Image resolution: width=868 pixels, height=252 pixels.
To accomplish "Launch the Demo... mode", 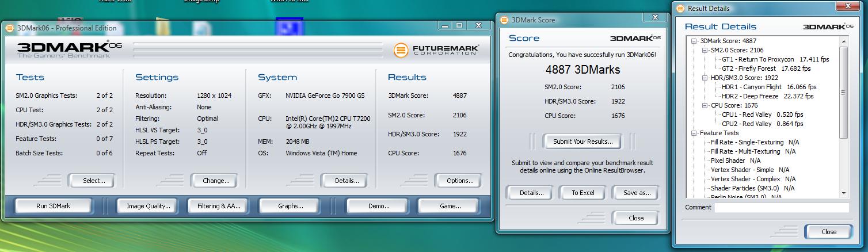I will (378, 206).
